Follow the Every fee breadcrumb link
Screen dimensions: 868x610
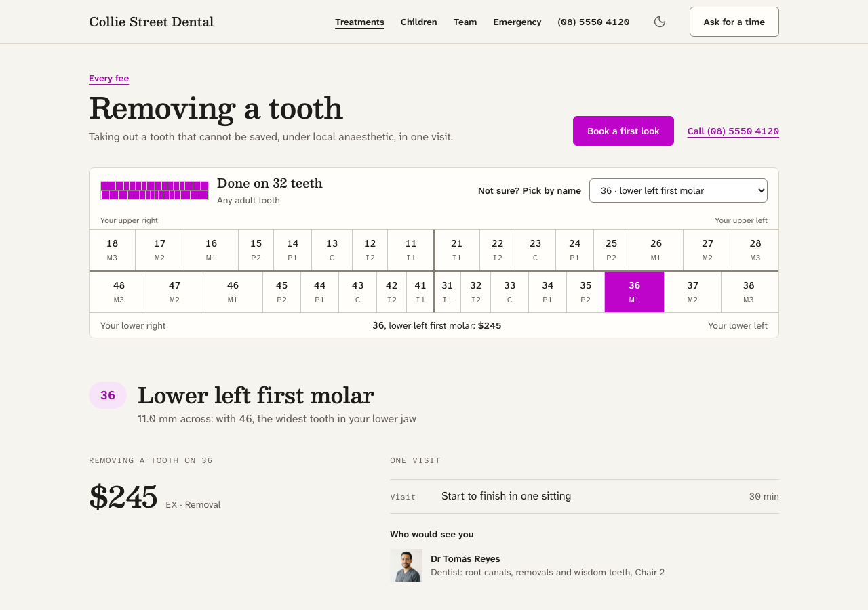click(108, 79)
